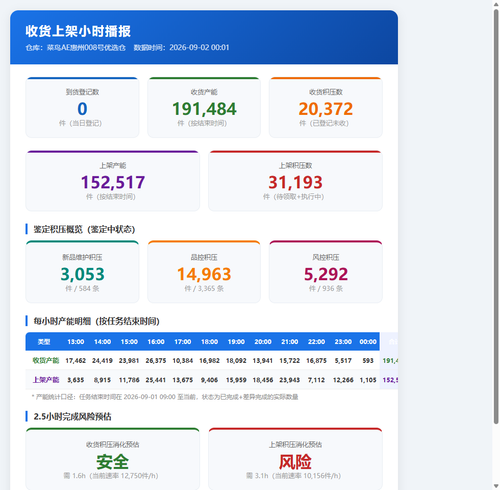Click the 上架产能 row label
The image size is (500, 490).
coord(46,380)
